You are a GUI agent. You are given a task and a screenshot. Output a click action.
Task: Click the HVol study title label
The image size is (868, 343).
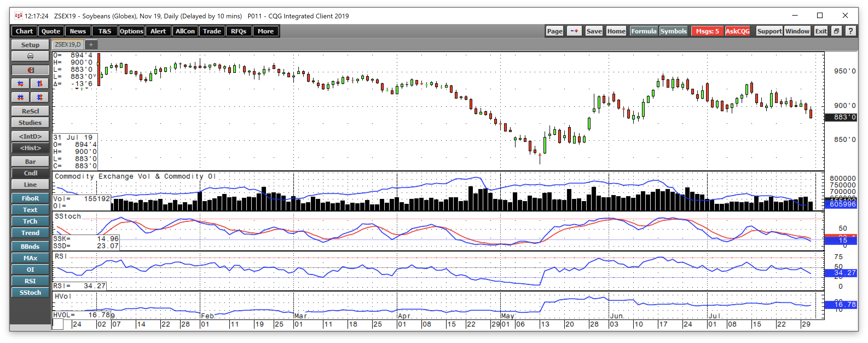coord(63,296)
